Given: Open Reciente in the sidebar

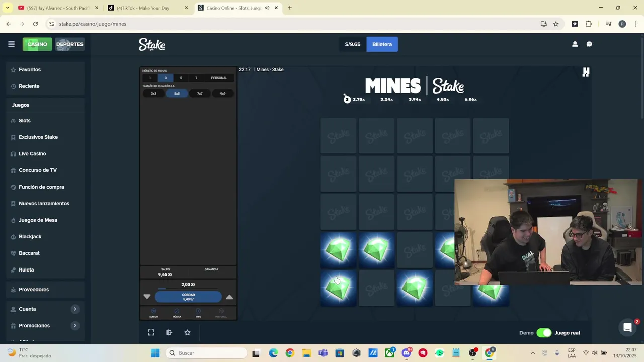Looking at the screenshot, I should (x=29, y=86).
